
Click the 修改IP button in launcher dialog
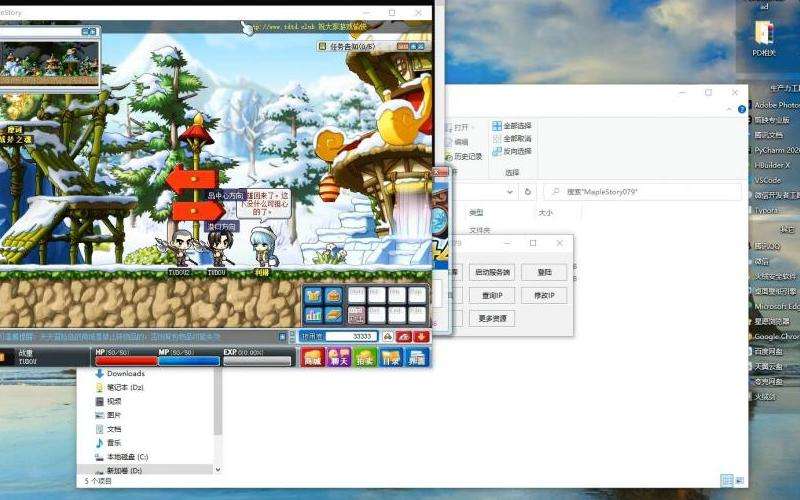point(544,295)
